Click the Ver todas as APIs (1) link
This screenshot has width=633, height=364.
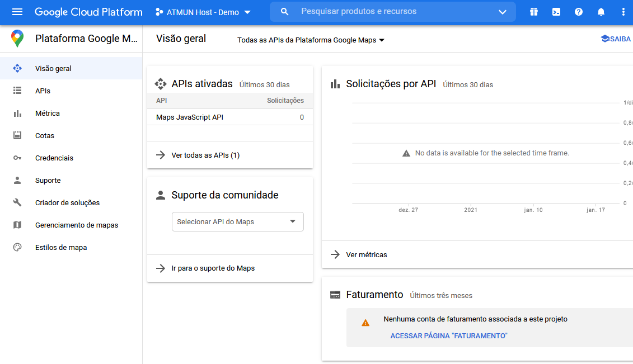pyautogui.click(x=205, y=155)
